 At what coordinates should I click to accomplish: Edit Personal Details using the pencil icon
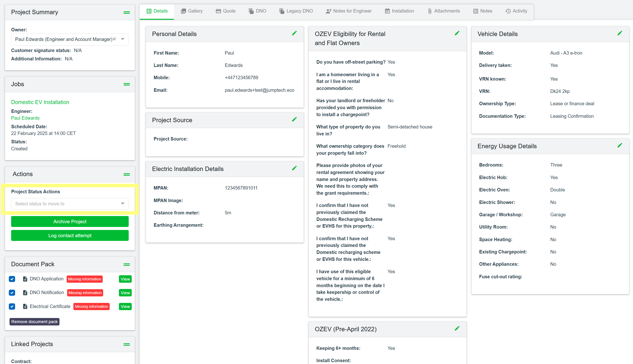pos(294,33)
